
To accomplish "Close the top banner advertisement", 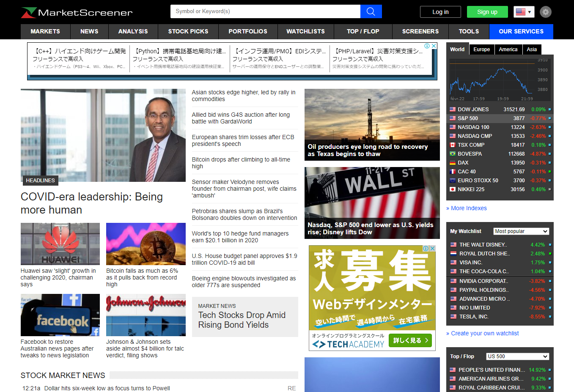I will (434, 46).
